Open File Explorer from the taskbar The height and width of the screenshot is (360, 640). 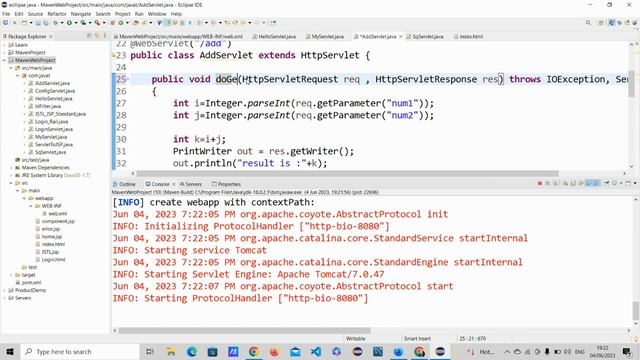pyautogui.click(x=171, y=351)
